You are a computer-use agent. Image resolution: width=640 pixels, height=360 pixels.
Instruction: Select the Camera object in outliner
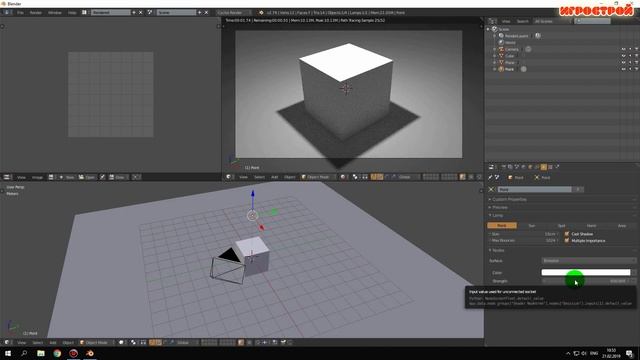511,49
